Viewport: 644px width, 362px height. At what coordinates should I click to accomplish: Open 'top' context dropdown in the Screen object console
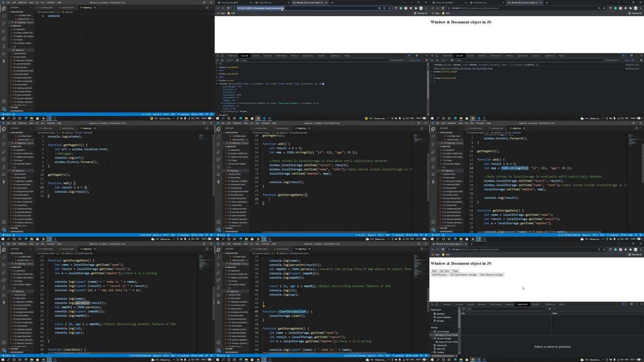coord(229,60)
